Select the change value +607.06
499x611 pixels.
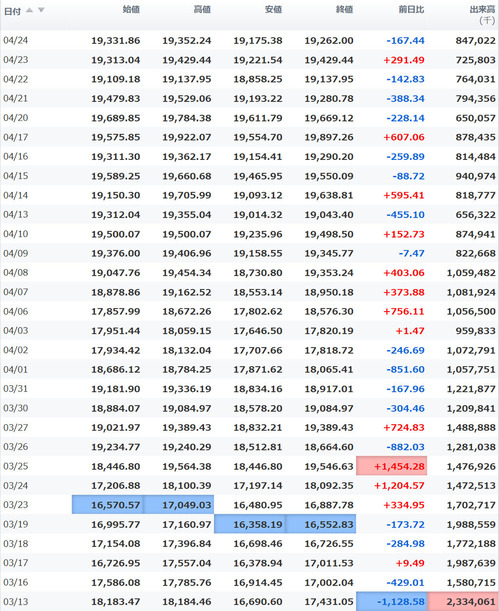(x=404, y=137)
